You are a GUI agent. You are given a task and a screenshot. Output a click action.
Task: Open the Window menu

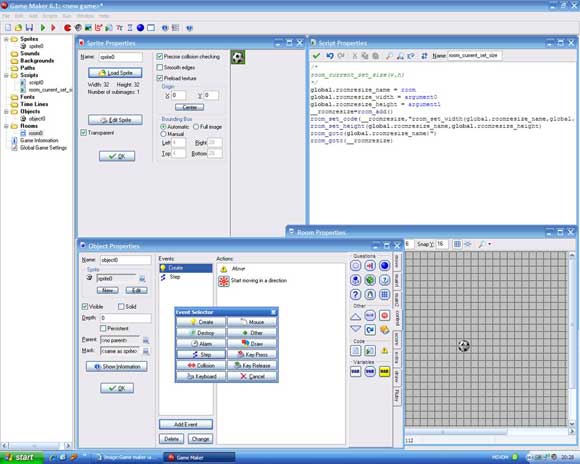85,16
